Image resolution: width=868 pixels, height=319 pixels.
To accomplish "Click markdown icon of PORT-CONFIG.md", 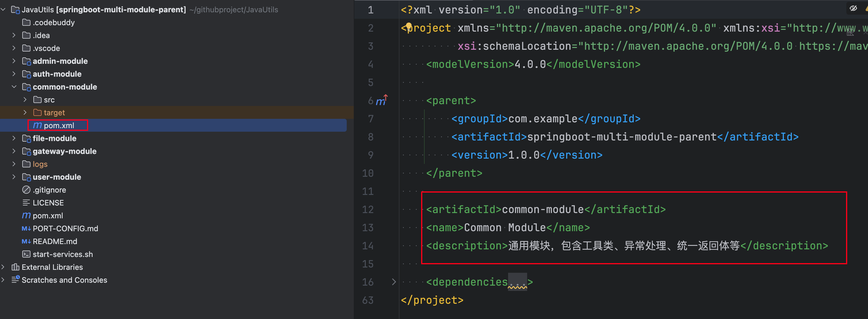I will tap(26, 228).
